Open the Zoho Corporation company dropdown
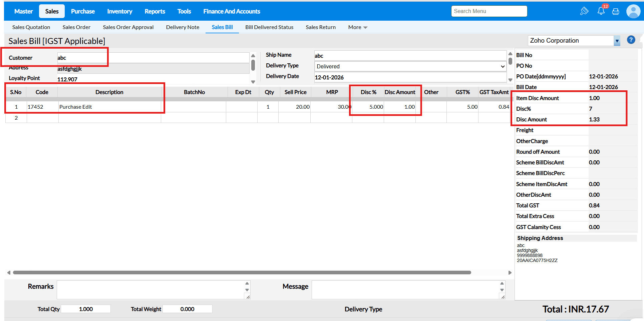Viewport: 644px width, 321px height. coord(617,41)
